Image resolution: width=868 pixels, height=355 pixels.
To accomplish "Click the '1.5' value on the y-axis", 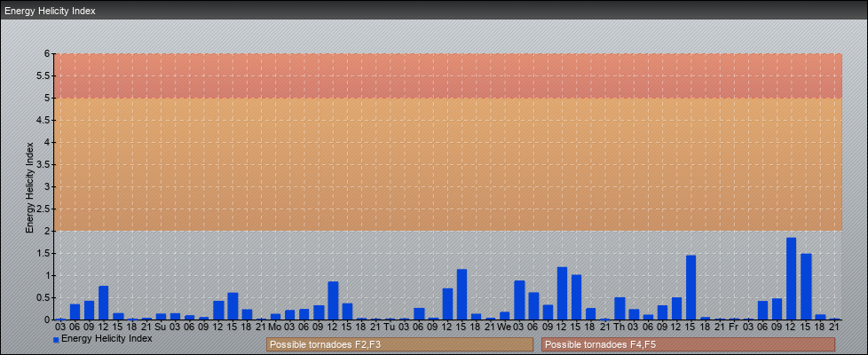I will 43,253.
